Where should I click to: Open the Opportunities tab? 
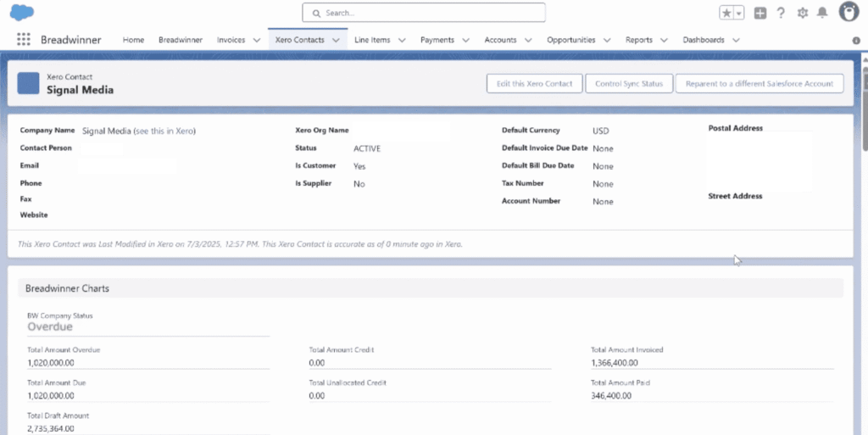pos(570,40)
